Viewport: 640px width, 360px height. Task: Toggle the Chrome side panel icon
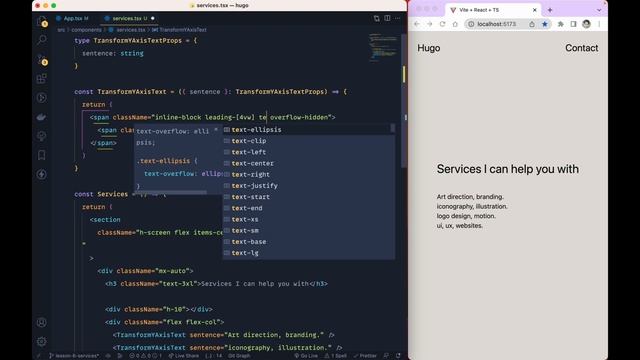[573, 24]
